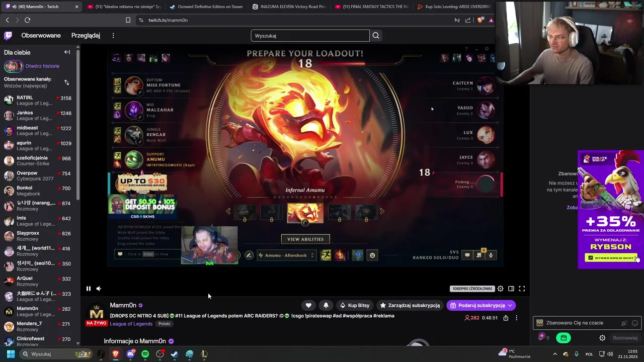This screenshot has width=644, height=362.
Task: Open the Discord taskbar icon
Action: 130,354
